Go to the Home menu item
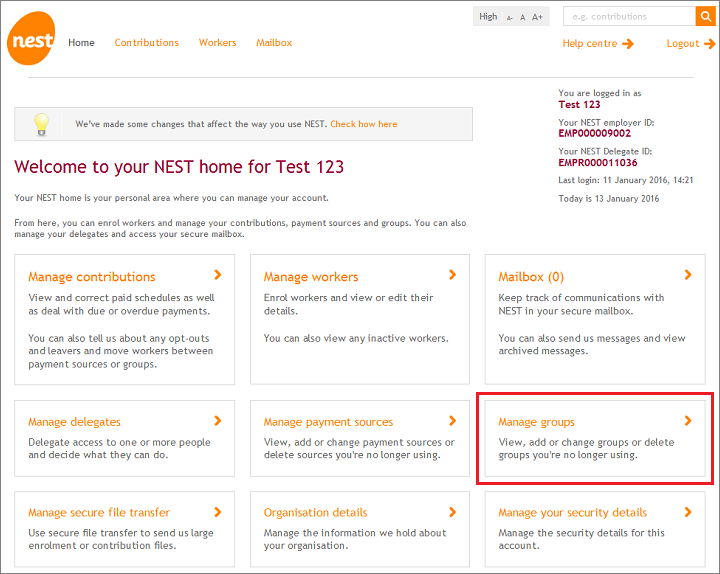This screenshot has height=574, width=720. coord(81,43)
